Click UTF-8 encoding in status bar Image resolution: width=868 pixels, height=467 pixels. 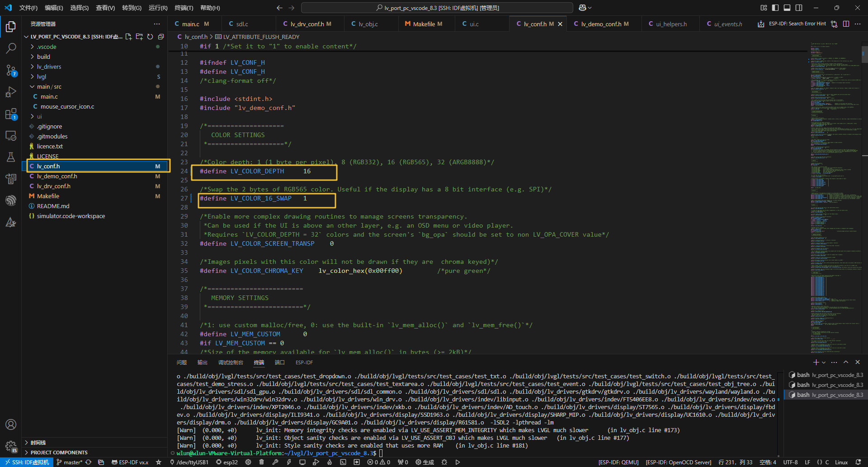click(791, 462)
